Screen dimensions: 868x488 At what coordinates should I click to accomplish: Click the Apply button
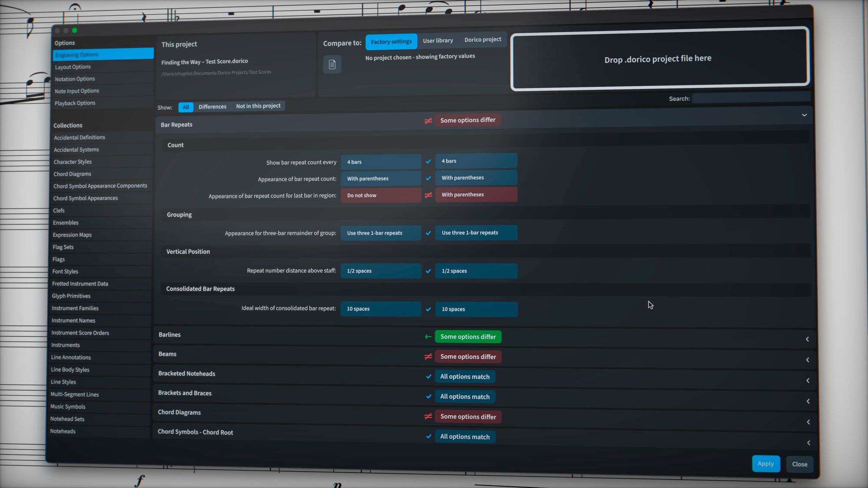pyautogui.click(x=766, y=463)
